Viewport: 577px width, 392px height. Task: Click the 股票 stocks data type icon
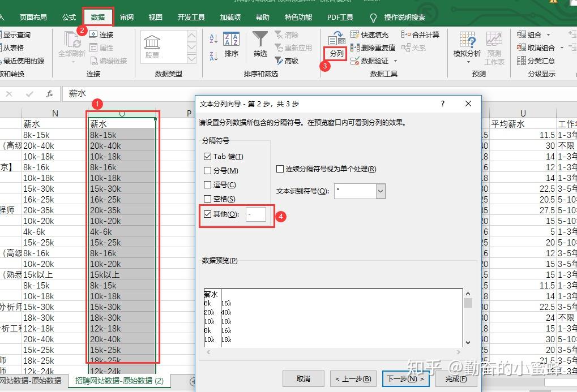click(152, 42)
